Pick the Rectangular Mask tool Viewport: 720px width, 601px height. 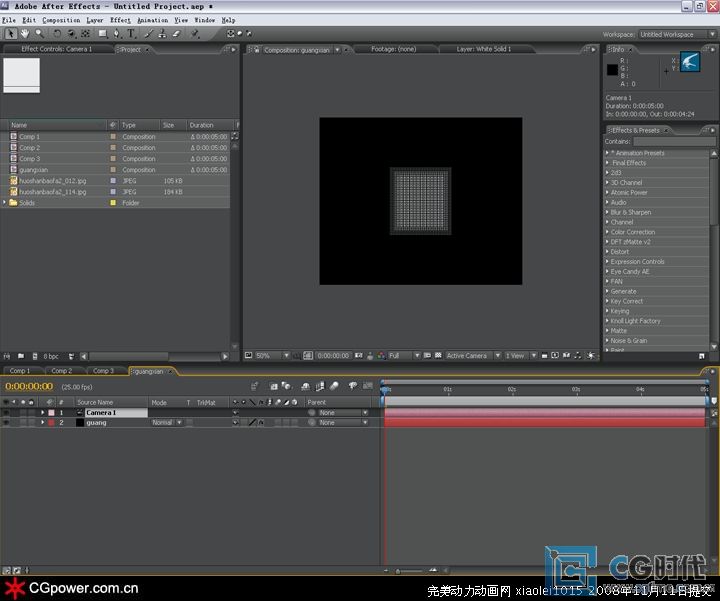click(x=102, y=34)
